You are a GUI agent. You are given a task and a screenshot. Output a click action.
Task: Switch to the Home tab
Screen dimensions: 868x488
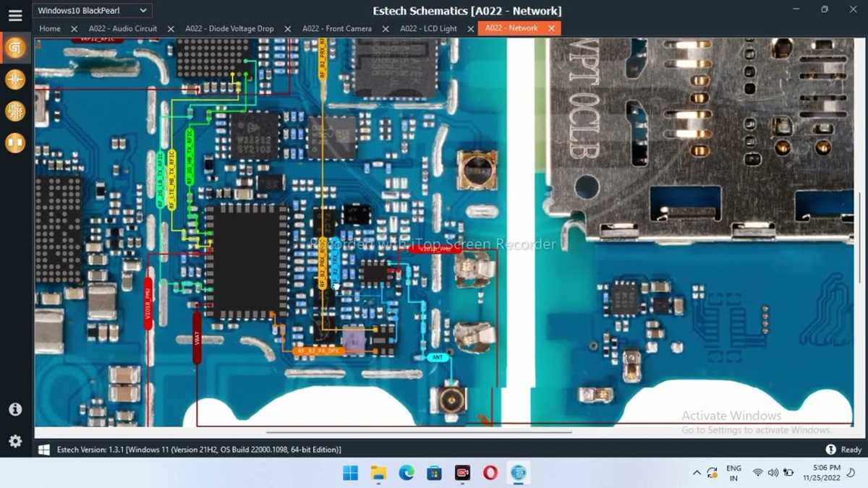point(50,29)
